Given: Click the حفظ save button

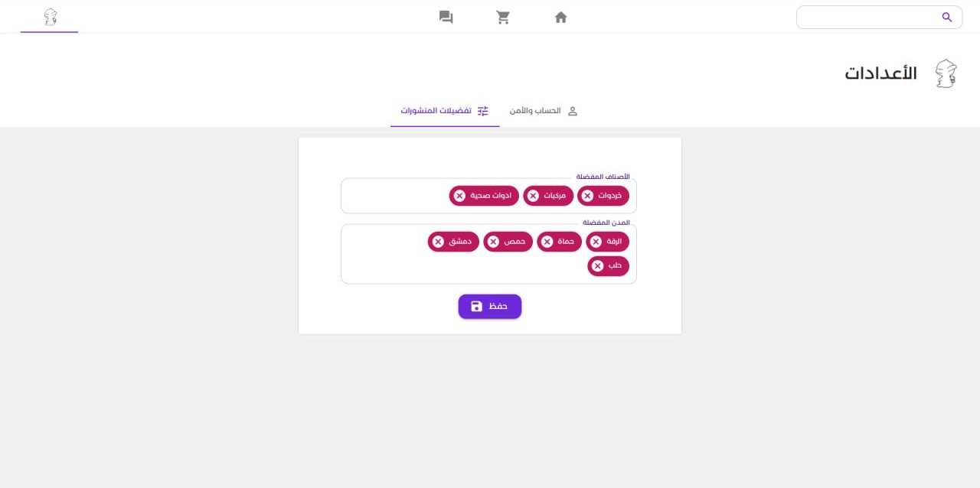Looking at the screenshot, I should (x=490, y=306).
